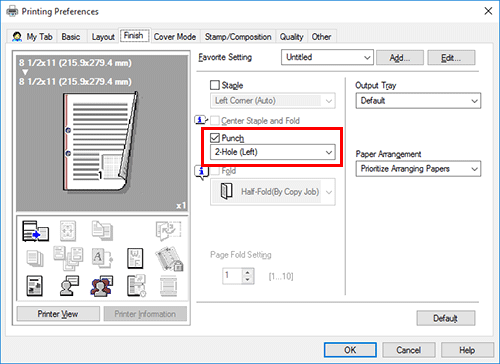Switch to the My Tab tab
500x364 pixels.
(x=32, y=37)
